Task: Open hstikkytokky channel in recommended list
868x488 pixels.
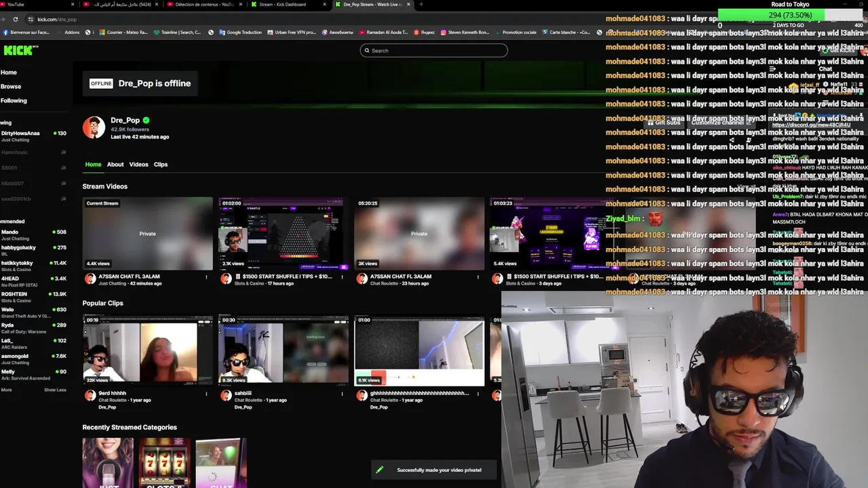Action: coord(33,266)
